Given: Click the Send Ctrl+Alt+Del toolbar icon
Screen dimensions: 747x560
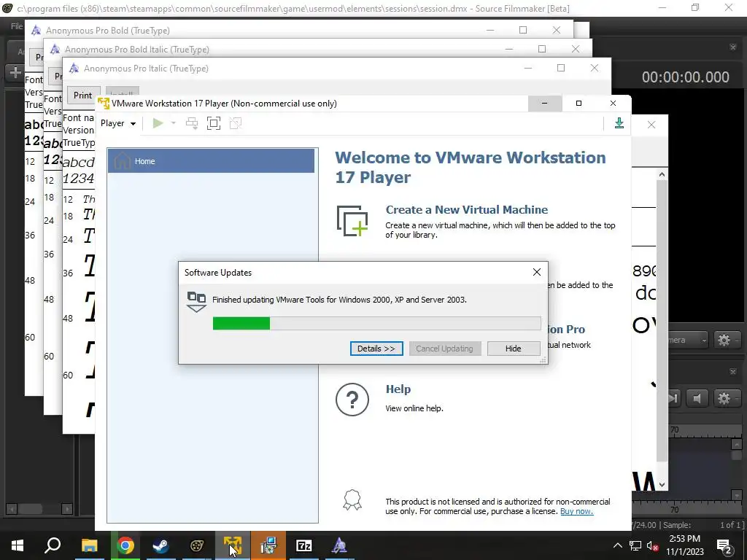Looking at the screenshot, I should click(192, 123).
